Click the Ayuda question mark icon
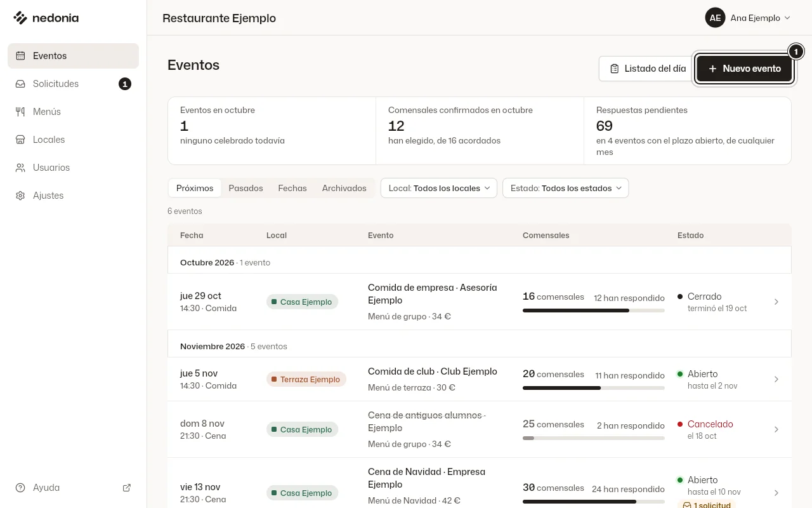Viewport: 812px width, 508px height. (x=20, y=488)
